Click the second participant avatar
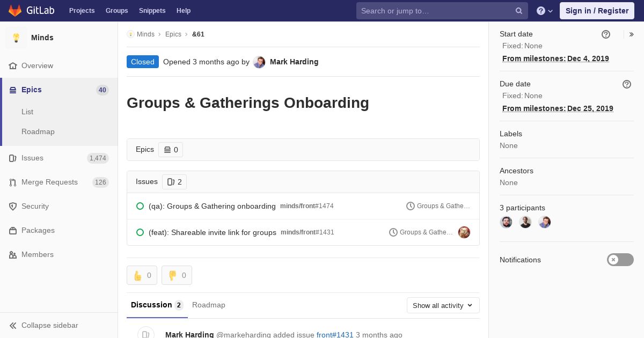The image size is (644, 338). (525, 222)
